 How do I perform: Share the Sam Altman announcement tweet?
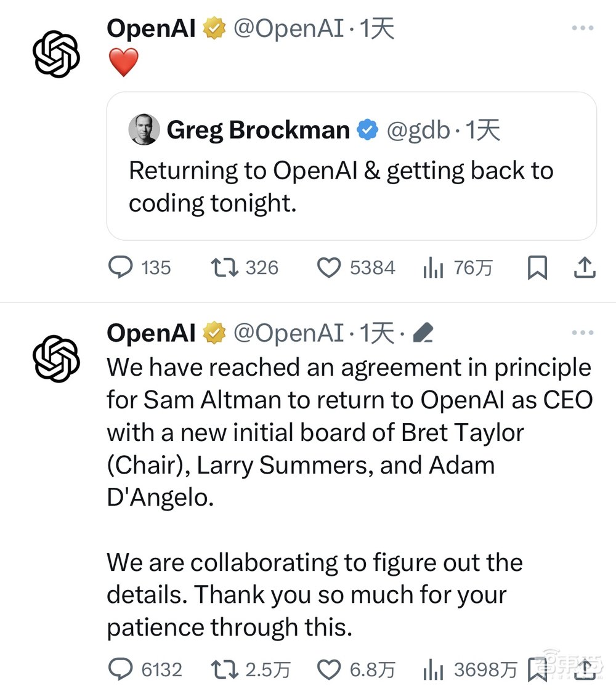tap(584, 669)
